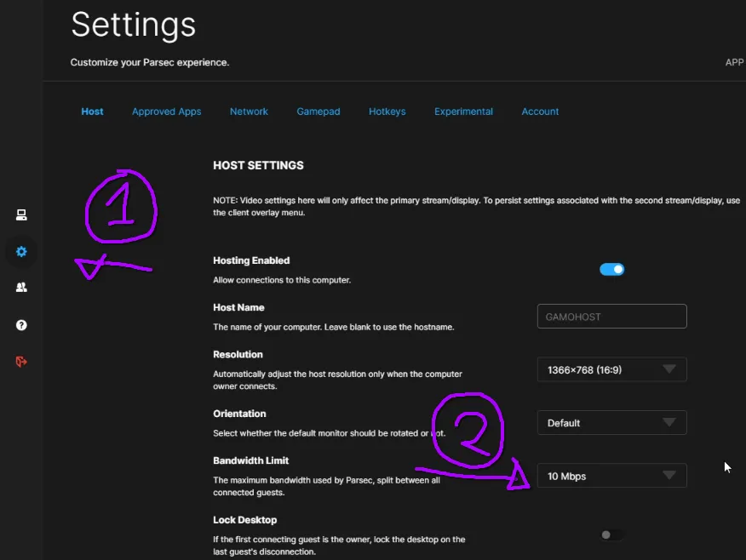
Task: Open the Bandwidth Limit dropdown at 10 Mbps
Action: coord(611,476)
